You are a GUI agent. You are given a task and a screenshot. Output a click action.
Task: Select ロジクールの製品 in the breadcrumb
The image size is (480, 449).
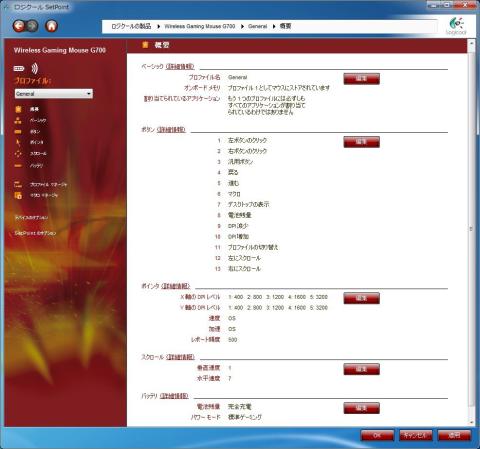coord(131,26)
